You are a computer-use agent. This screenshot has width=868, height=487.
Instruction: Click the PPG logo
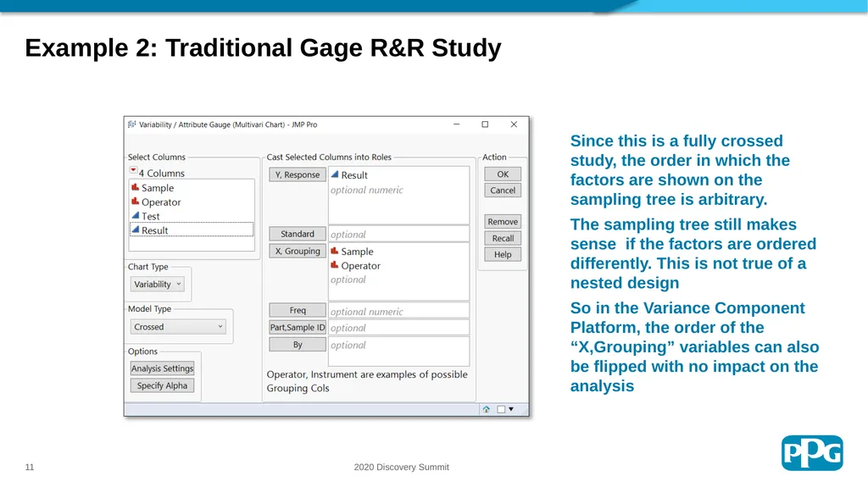[x=812, y=453]
